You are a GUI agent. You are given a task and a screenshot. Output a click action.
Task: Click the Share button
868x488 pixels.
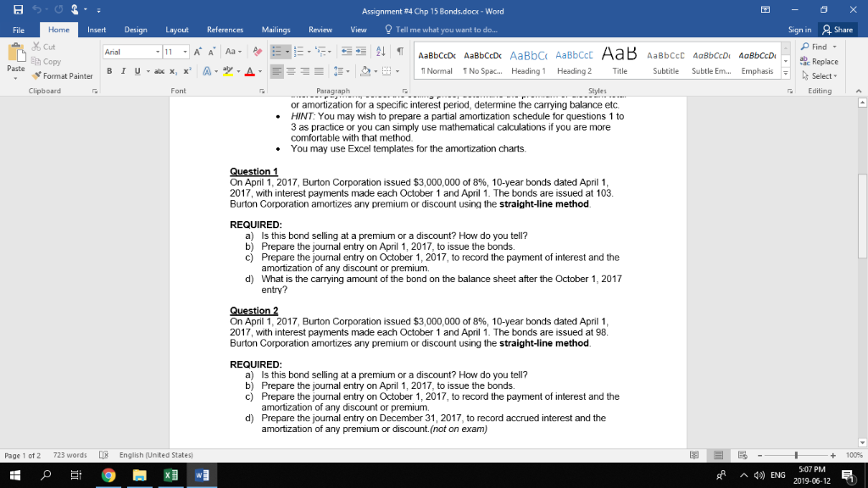click(836, 28)
